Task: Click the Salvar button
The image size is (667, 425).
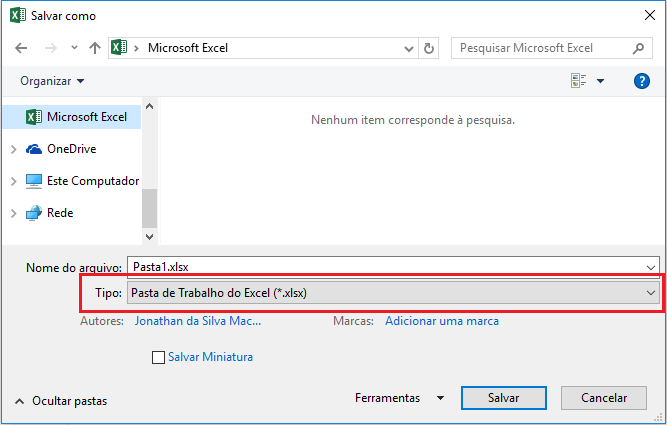Action: pyautogui.click(x=504, y=398)
